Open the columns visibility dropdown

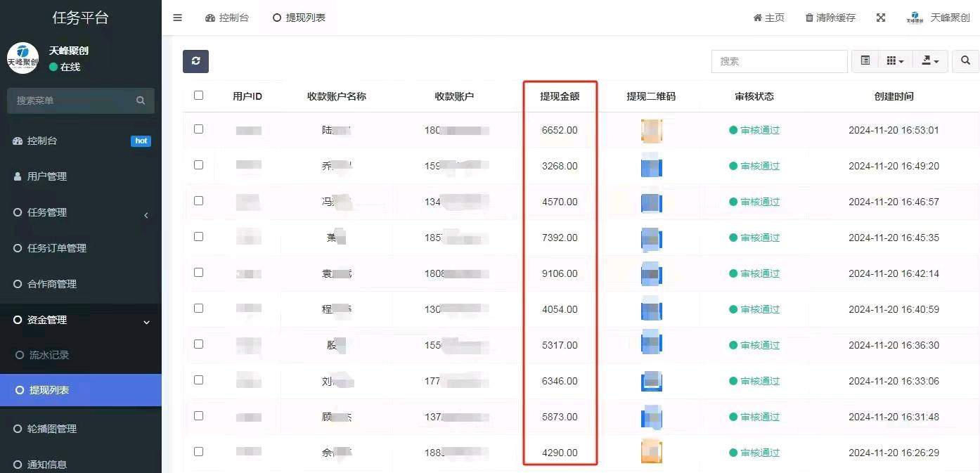point(895,61)
